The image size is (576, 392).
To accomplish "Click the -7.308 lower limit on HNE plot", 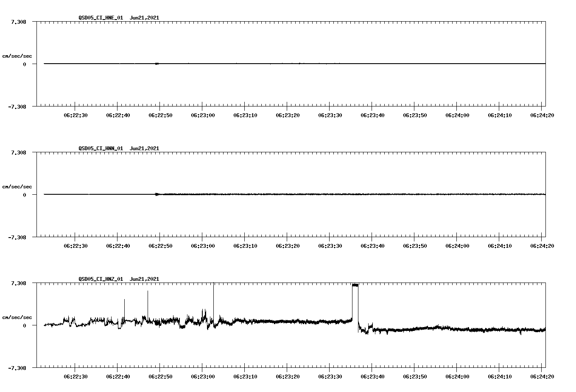I will coord(17,107).
